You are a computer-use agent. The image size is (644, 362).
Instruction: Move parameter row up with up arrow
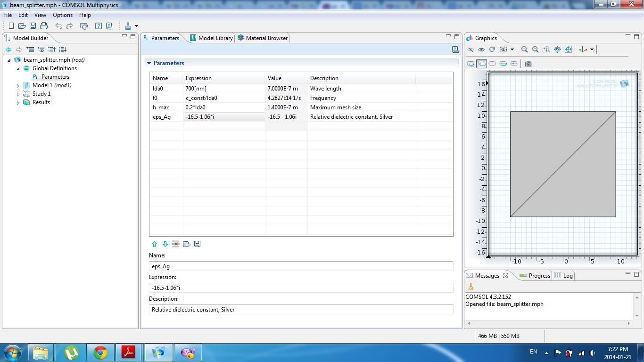coord(154,244)
